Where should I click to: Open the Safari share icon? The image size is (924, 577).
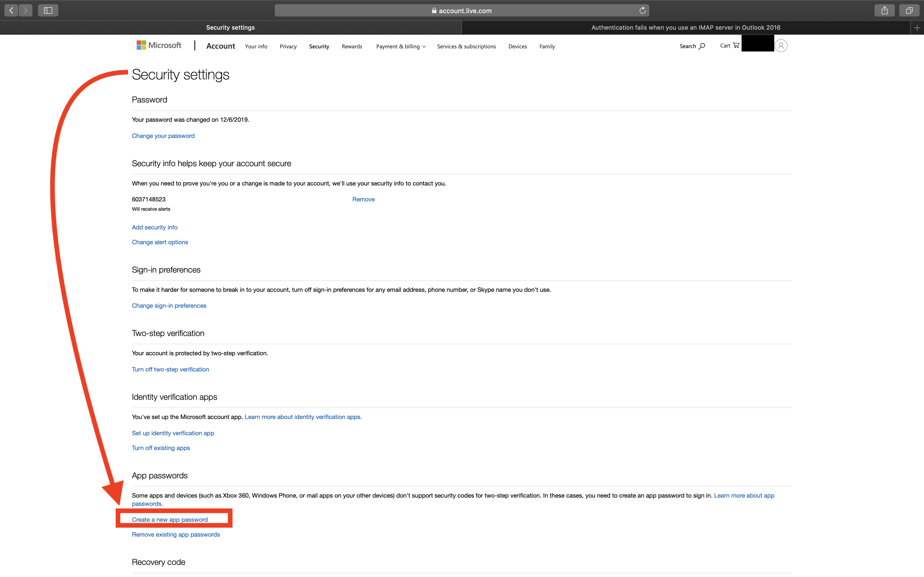[884, 10]
